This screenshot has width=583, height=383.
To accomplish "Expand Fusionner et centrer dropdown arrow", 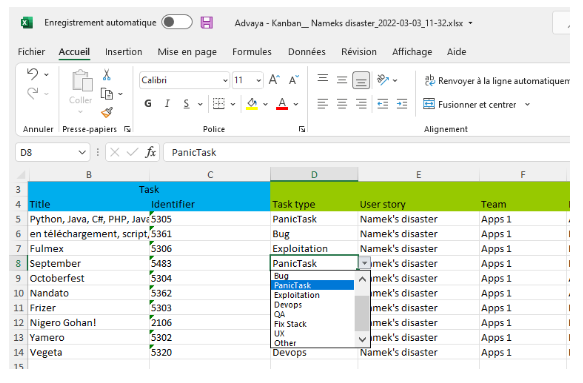I will point(527,104).
